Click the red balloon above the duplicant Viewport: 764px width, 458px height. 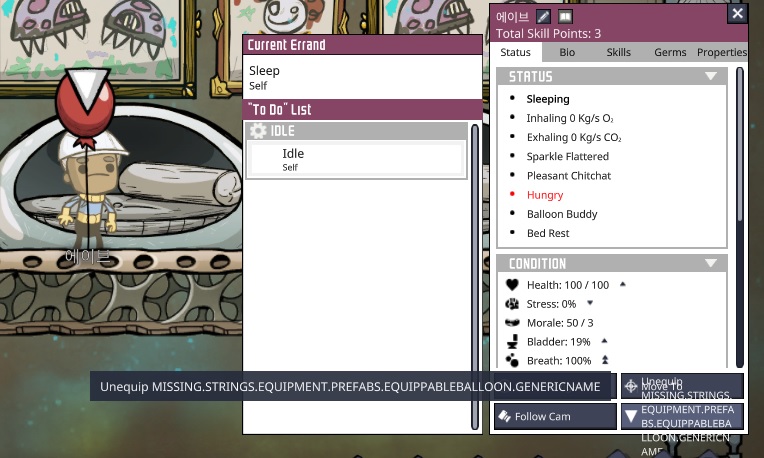[x=86, y=105]
